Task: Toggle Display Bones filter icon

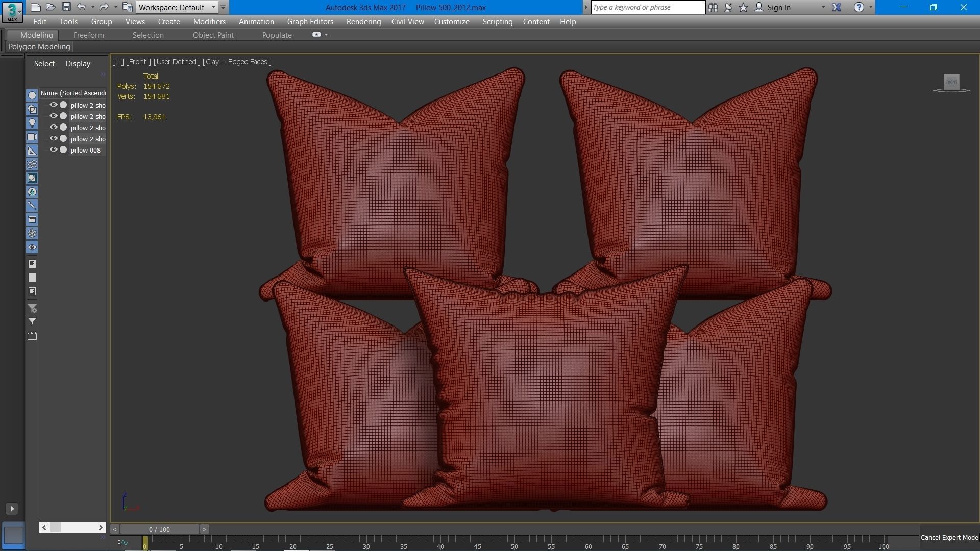Action: pos(32,206)
